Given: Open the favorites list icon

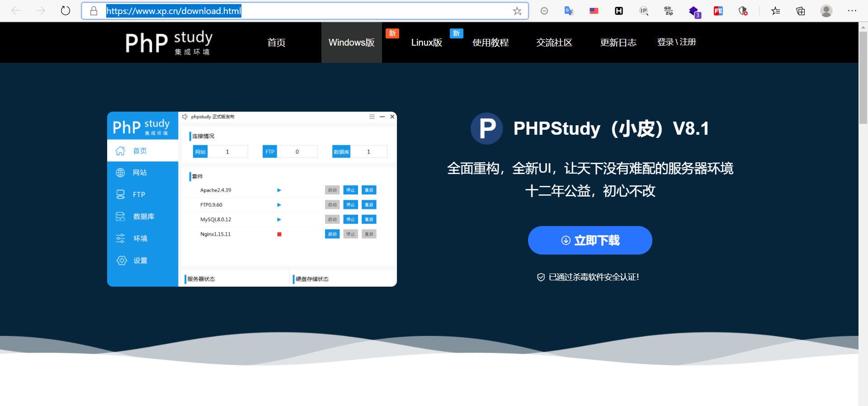Looking at the screenshot, I should 776,11.
